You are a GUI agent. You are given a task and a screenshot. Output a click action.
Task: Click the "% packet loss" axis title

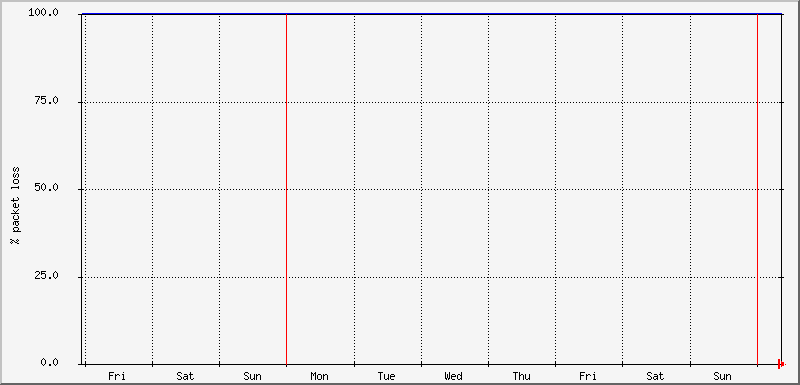16,205
